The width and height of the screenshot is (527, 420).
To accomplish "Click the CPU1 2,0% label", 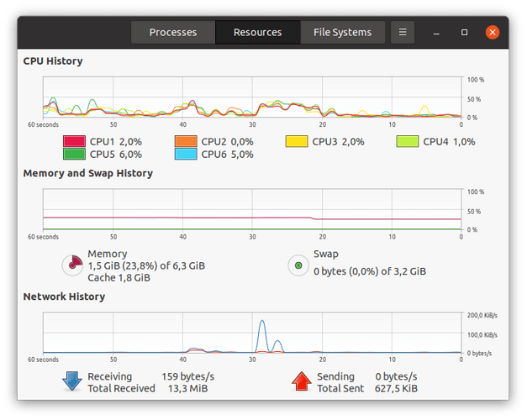I will pyautogui.click(x=116, y=142).
